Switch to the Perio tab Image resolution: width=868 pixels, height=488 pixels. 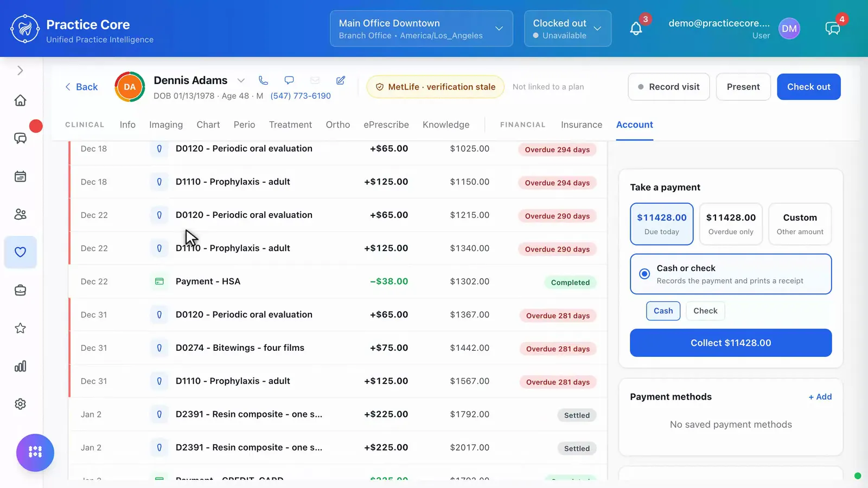pos(244,125)
